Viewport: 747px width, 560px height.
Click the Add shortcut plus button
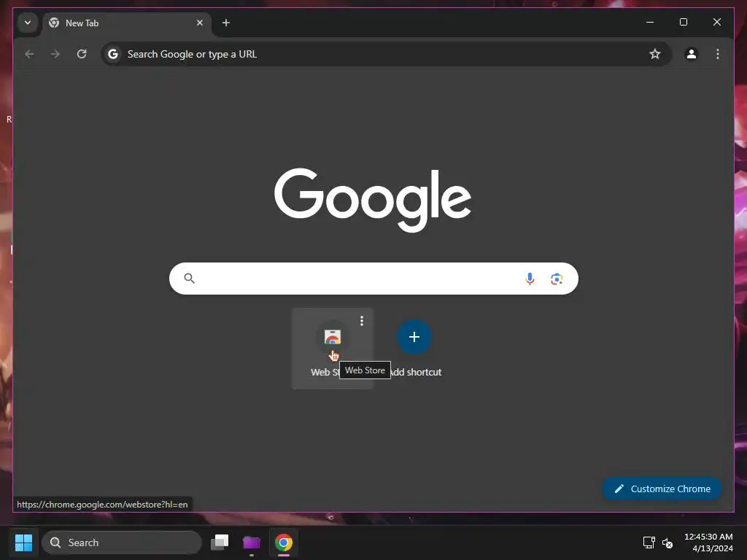coord(414,337)
